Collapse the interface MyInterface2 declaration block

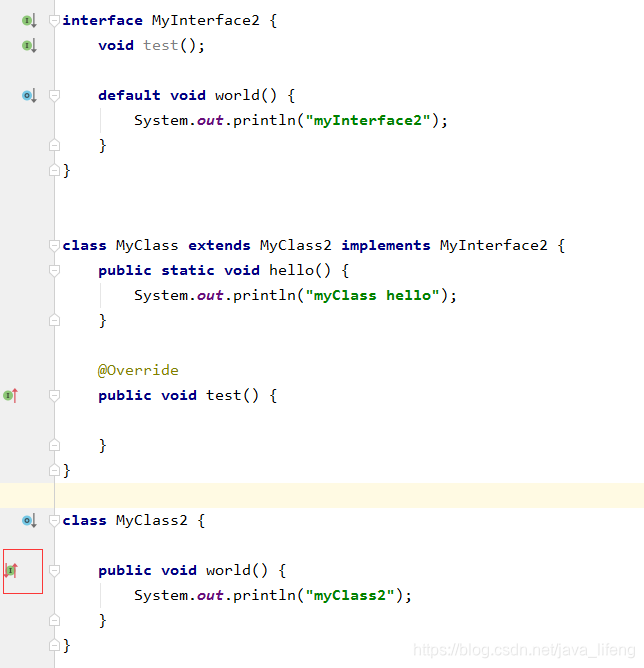click(x=54, y=20)
